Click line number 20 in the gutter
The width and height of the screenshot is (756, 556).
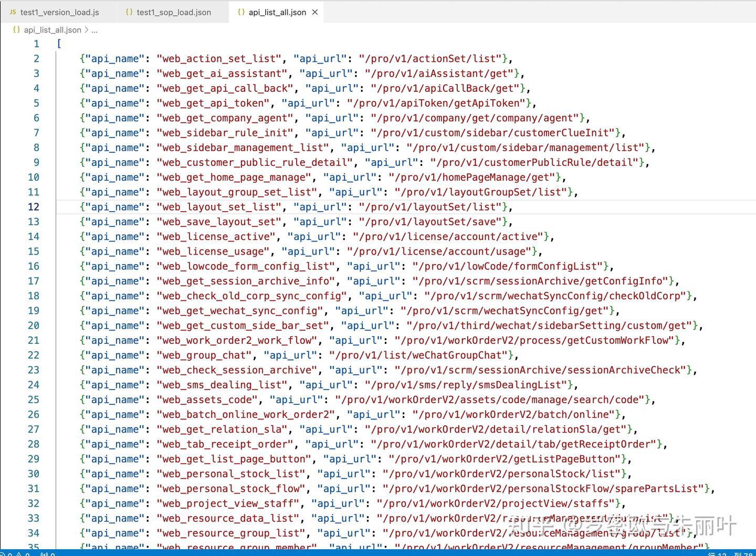(34, 326)
